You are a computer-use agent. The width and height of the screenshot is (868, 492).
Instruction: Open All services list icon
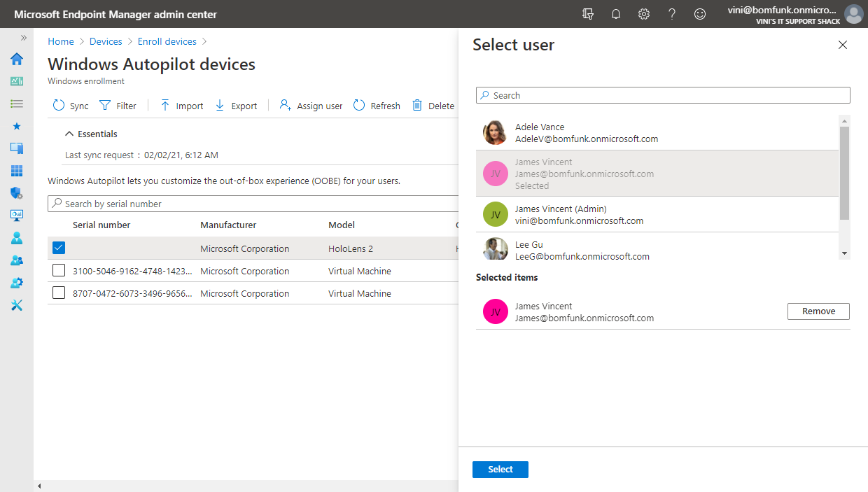click(x=17, y=104)
